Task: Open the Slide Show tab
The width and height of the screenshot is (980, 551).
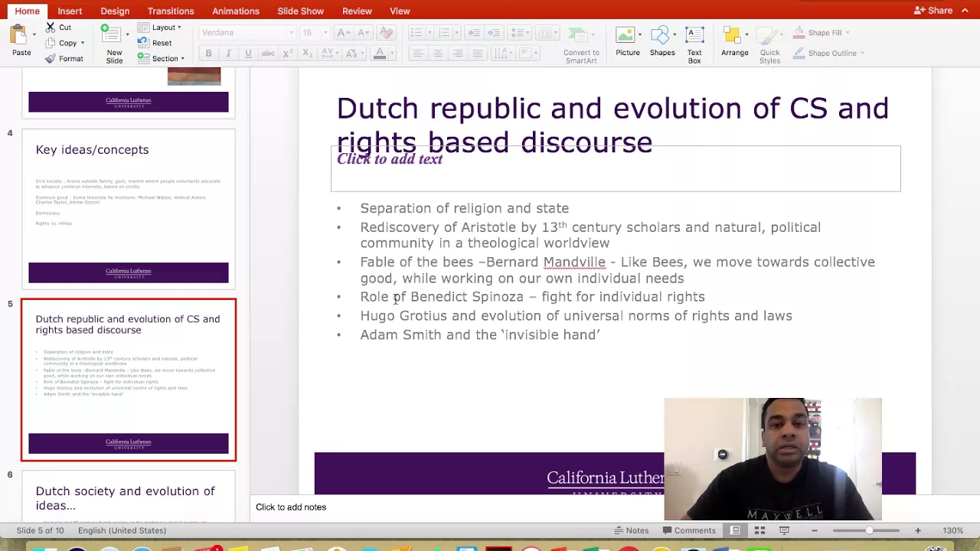Action: tap(301, 11)
